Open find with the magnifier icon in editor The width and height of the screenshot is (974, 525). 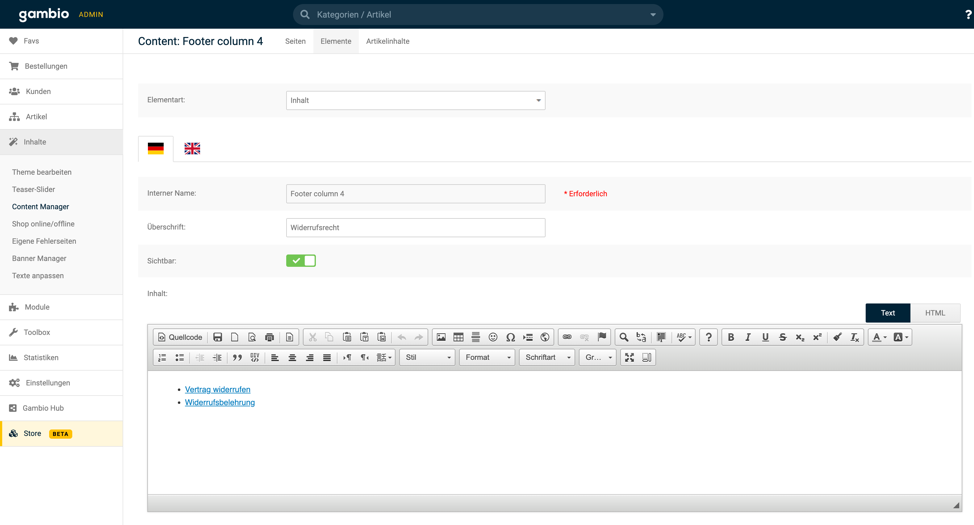coord(624,337)
